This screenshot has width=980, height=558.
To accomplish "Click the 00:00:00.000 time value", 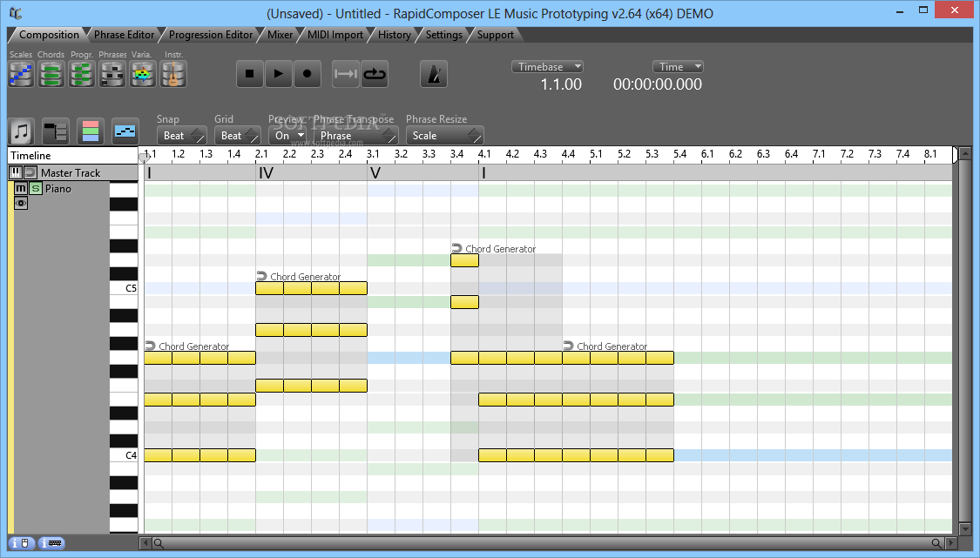I will click(x=658, y=84).
